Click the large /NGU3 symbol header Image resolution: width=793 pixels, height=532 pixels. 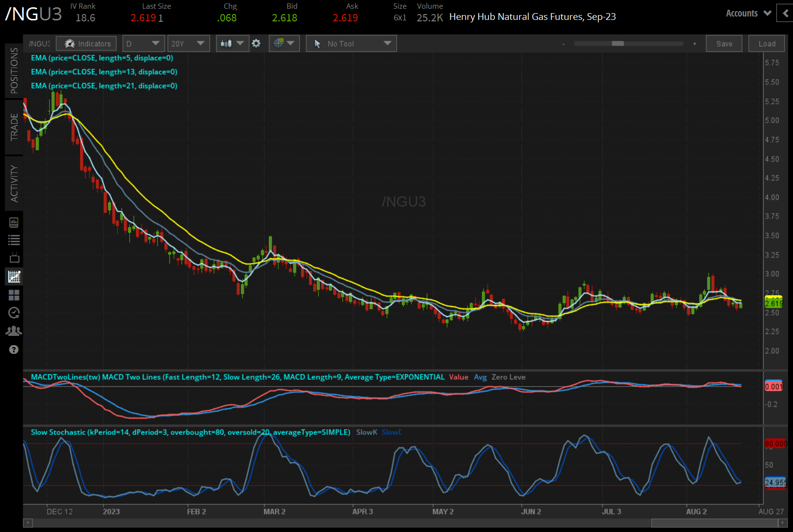coord(34,14)
